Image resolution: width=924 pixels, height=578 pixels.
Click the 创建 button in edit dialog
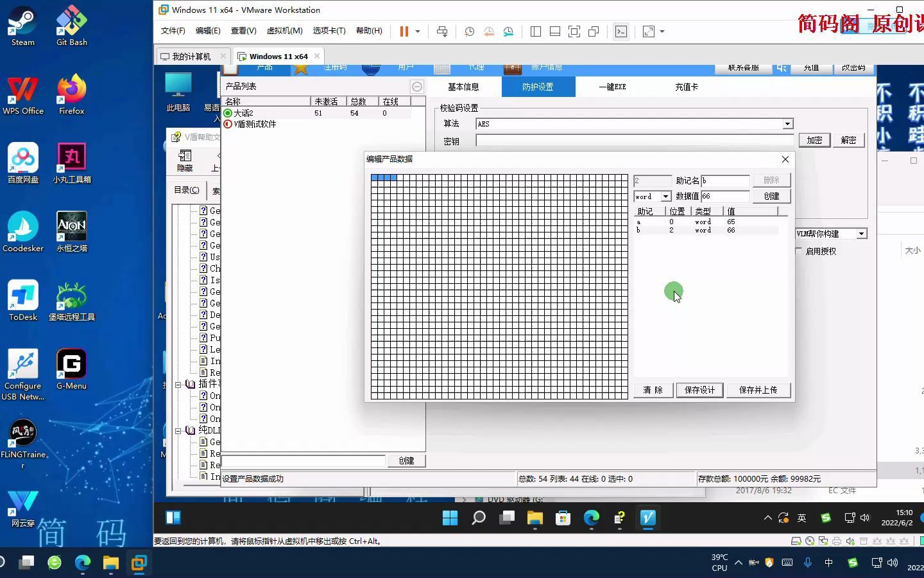click(x=771, y=196)
